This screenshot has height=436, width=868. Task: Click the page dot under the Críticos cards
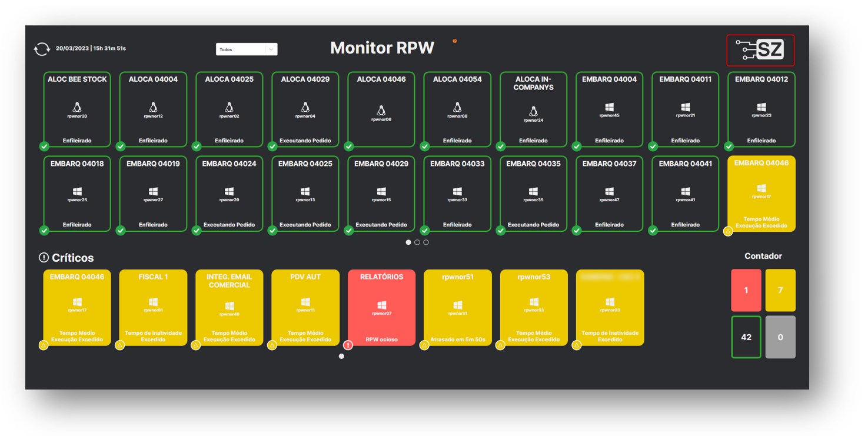coord(341,356)
